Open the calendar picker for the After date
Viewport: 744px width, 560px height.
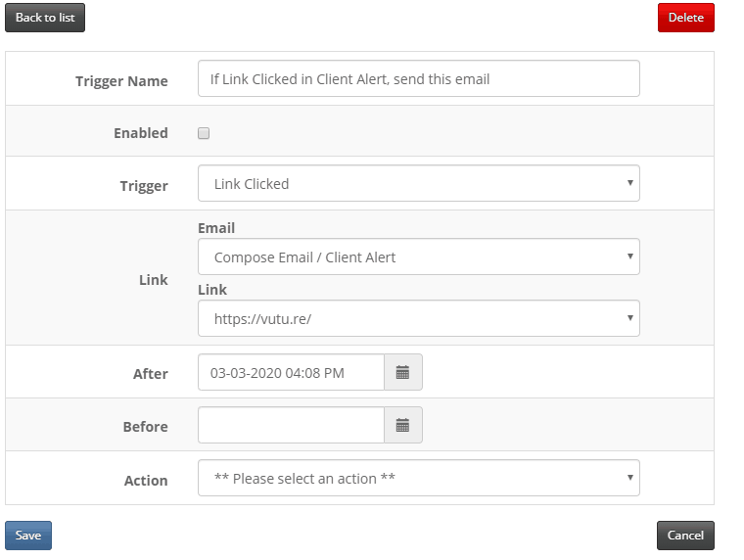tap(403, 373)
